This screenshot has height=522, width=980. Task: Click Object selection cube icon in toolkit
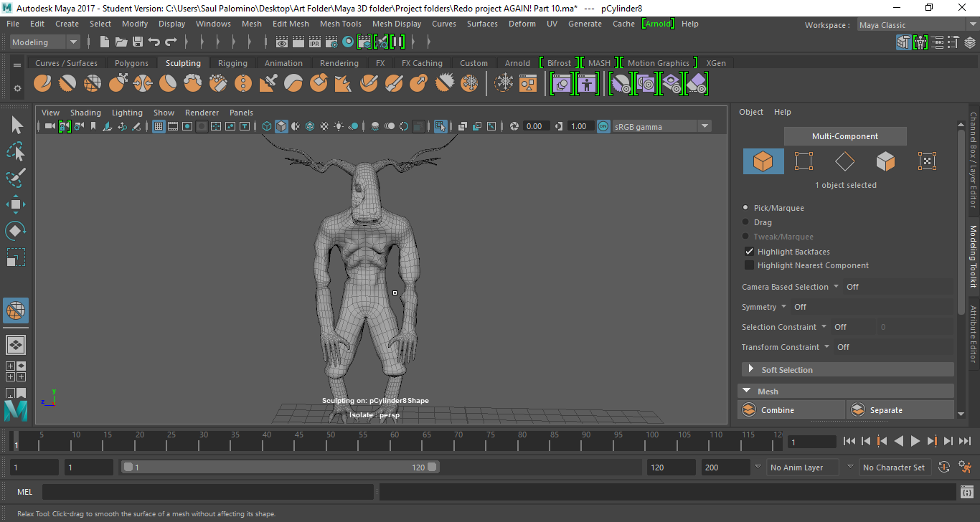click(x=763, y=161)
